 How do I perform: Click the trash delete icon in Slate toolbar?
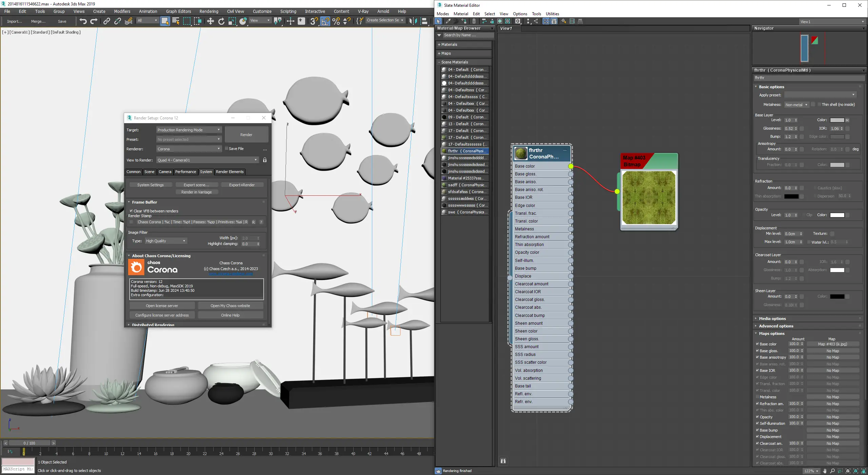[x=474, y=21]
